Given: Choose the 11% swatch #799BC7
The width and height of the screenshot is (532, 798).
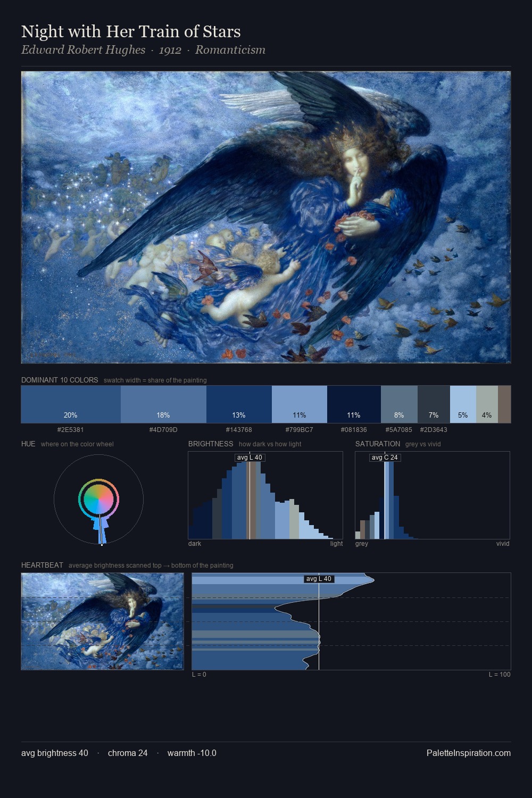Looking at the screenshot, I should pos(300,404).
